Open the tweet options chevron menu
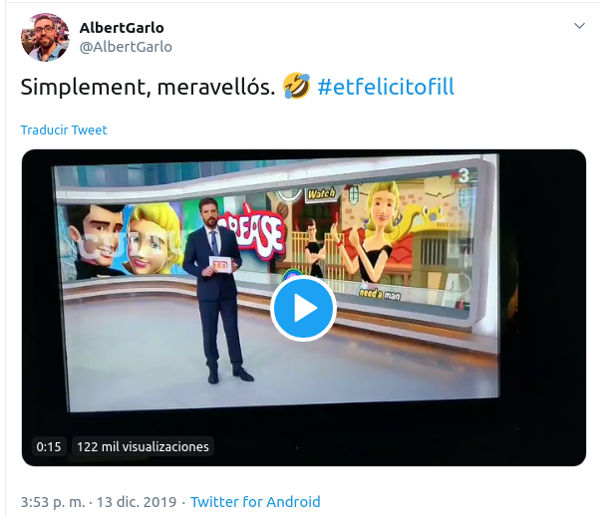 click(579, 26)
